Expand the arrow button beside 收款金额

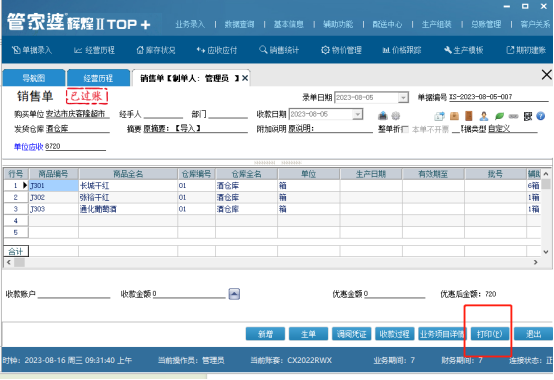[x=234, y=294]
